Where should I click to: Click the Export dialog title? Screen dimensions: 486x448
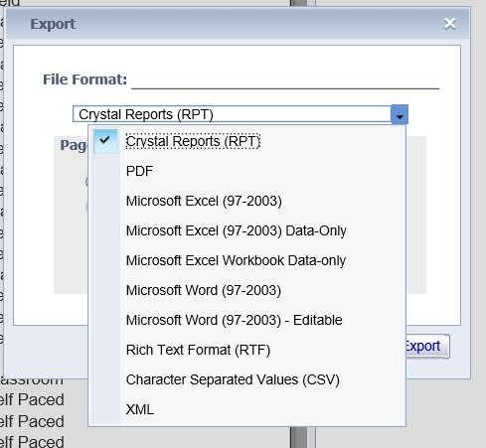[x=53, y=24]
